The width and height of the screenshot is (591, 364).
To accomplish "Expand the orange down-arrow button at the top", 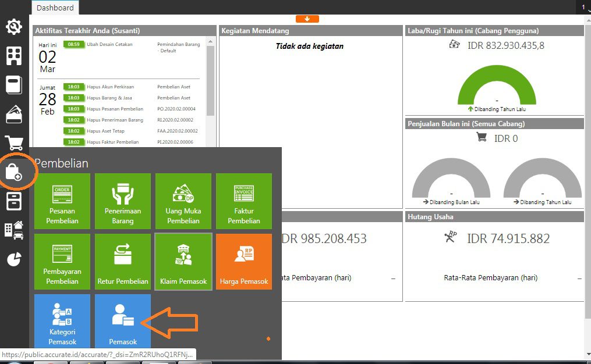I will 307,19.
